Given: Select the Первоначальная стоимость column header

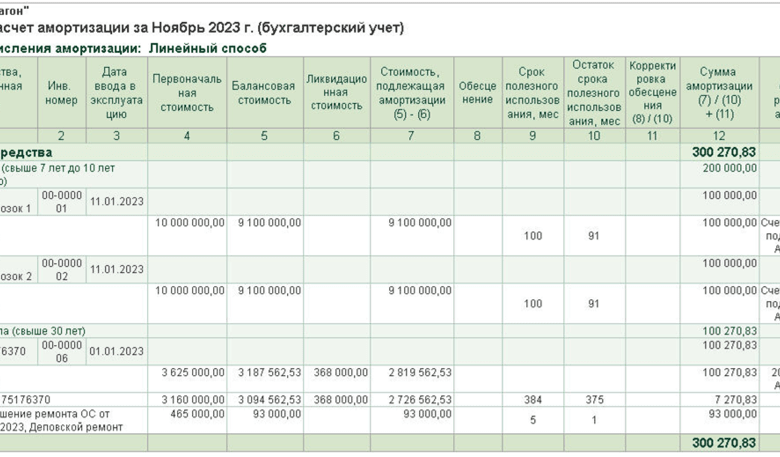Looking at the screenshot, I should click(187, 92).
